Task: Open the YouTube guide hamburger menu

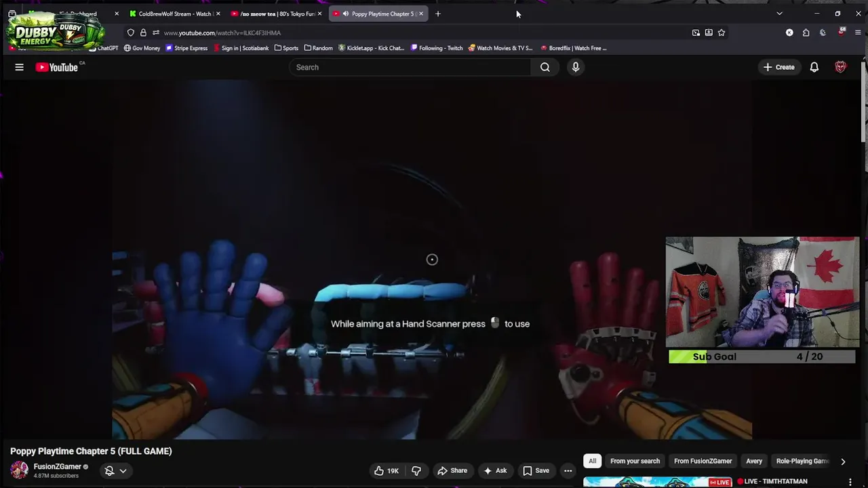Action: [19, 67]
